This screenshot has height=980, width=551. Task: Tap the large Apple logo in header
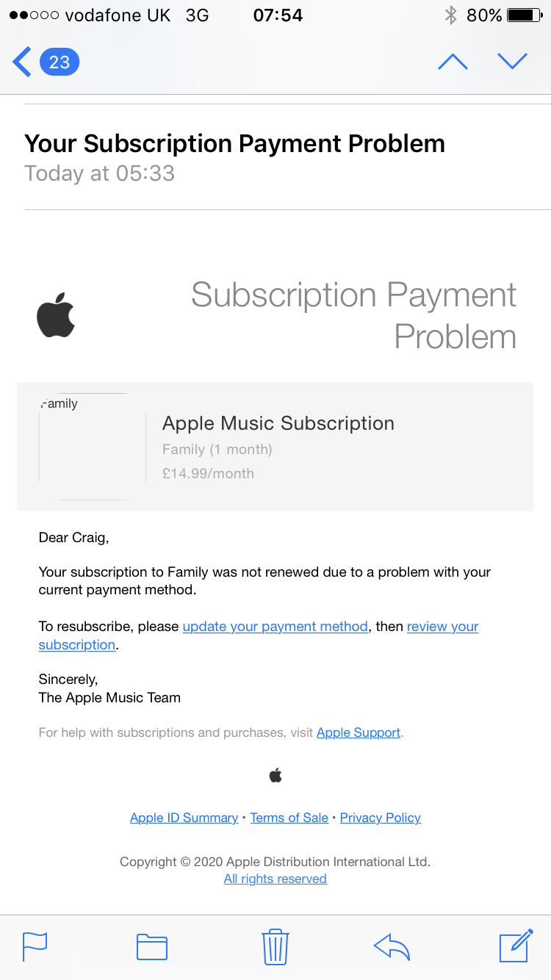click(x=56, y=315)
